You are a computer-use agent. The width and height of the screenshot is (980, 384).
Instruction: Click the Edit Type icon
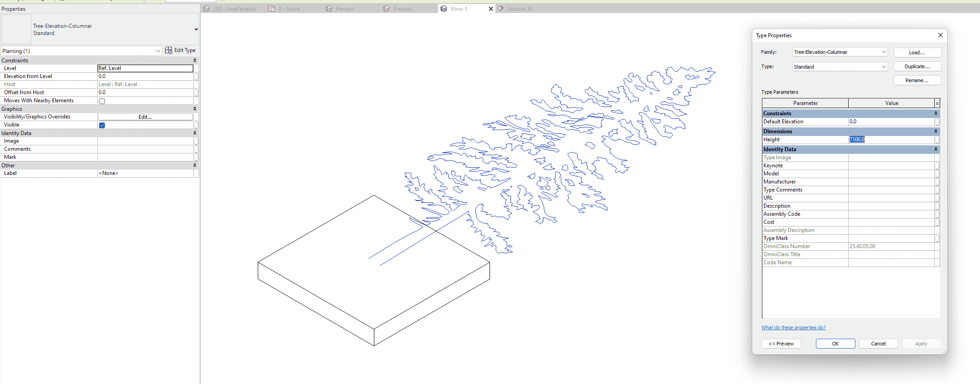(169, 50)
